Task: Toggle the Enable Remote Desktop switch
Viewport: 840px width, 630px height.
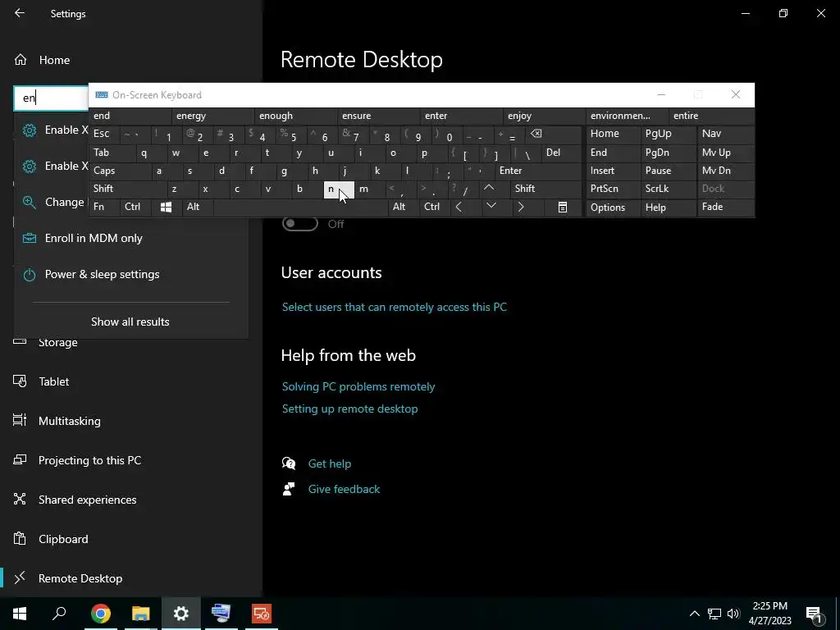Action: [300, 224]
